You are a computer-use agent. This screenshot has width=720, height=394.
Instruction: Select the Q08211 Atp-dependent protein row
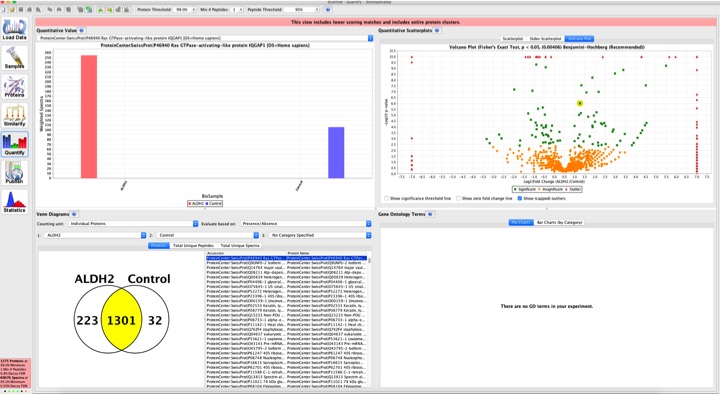tap(287, 272)
